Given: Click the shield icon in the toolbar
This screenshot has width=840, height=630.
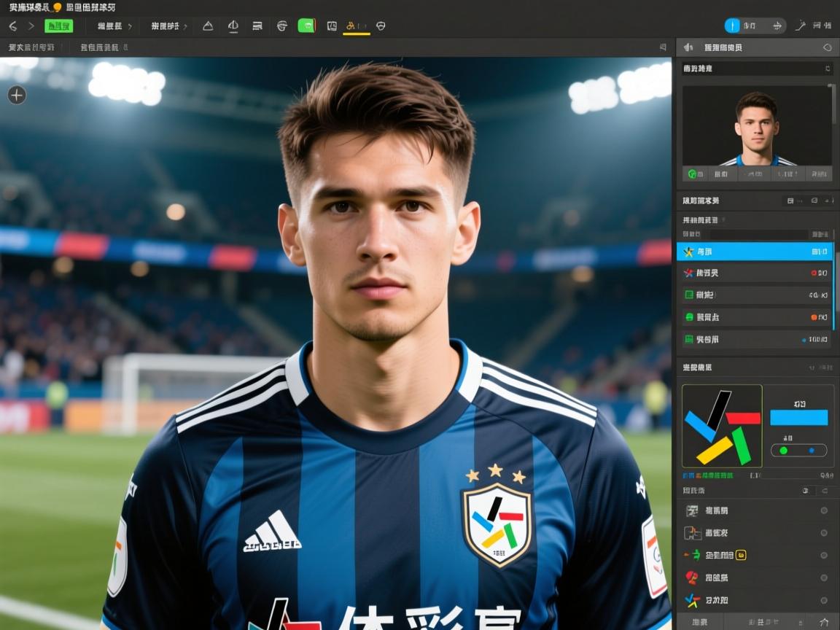Looking at the screenshot, I should tap(381, 26).
